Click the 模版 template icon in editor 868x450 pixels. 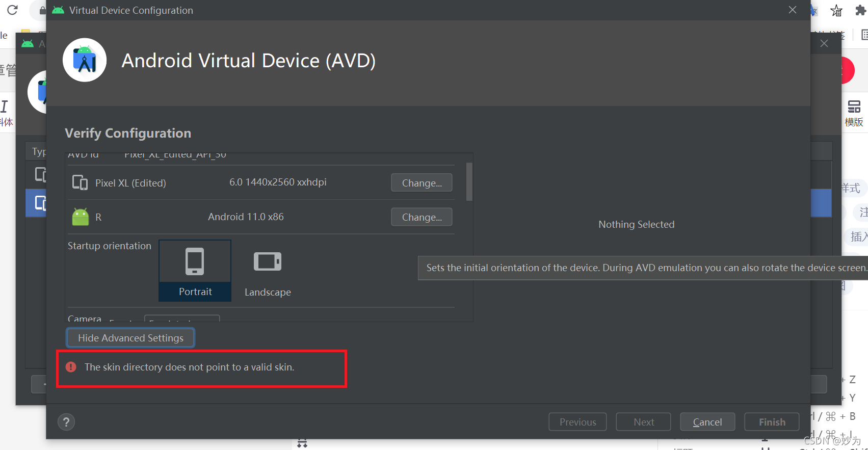[854, 113]
